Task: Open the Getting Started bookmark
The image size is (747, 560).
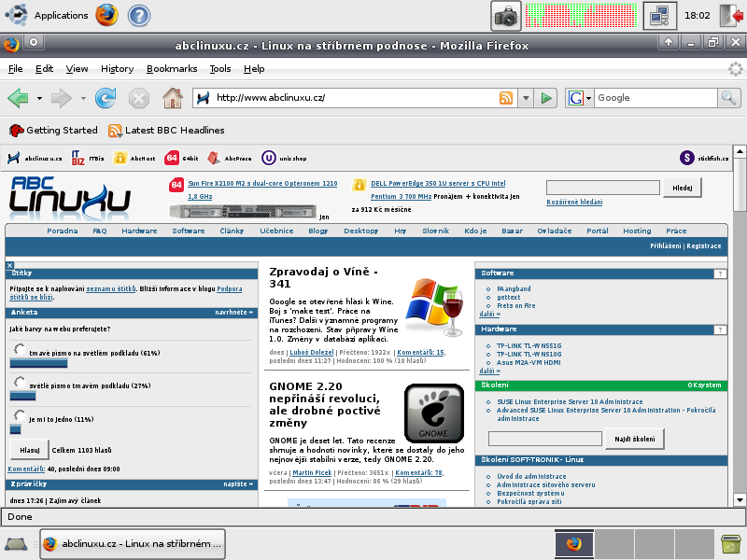Action: 53,131
